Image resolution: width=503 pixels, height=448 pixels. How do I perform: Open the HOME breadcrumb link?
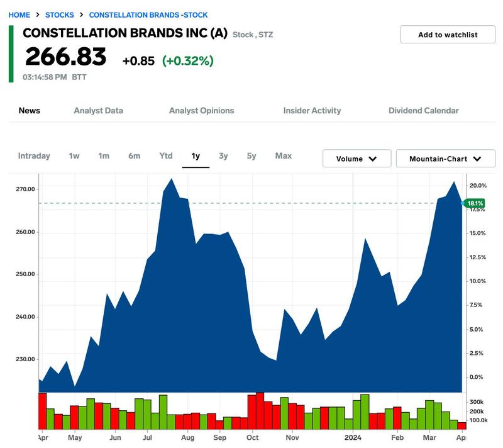pos(19,15)
